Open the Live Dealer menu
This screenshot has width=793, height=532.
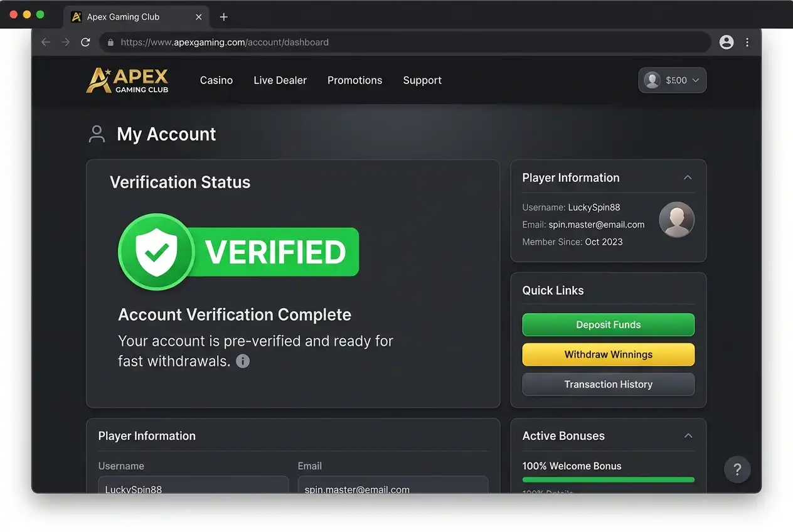point(280,80)
